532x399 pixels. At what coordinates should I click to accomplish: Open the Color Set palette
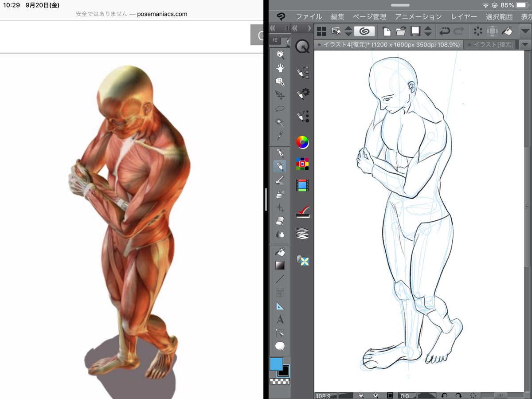pyautogui.click(x=303, y=164)
